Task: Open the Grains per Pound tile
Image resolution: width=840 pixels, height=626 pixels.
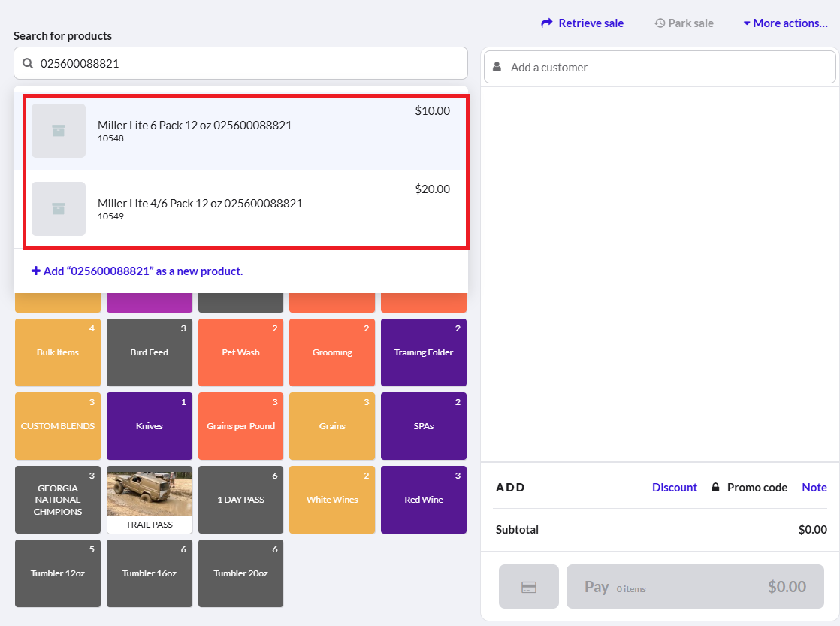Action: (240, 426)
